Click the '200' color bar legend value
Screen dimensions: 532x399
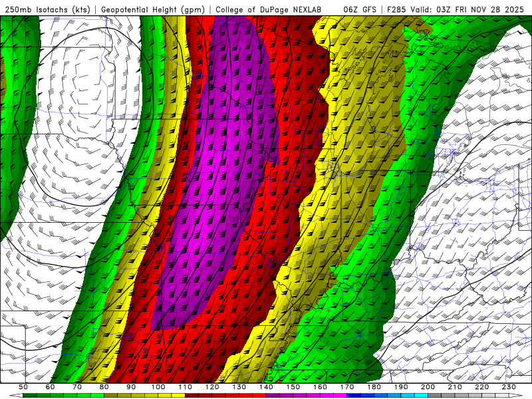pyautogui.click(x=428, y=387)
